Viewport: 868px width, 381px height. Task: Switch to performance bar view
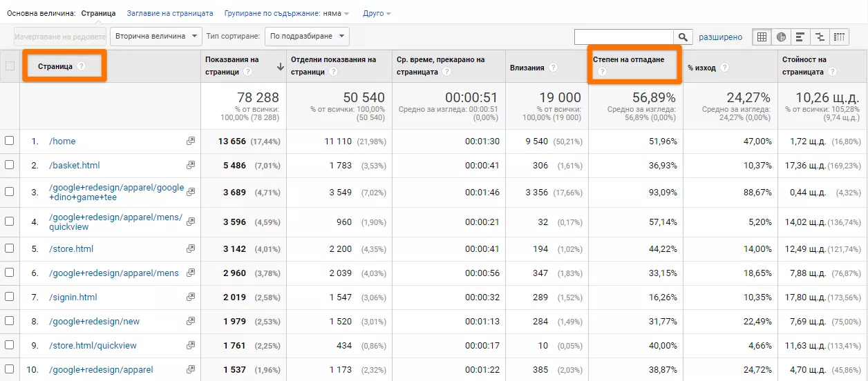coord(800,37)
